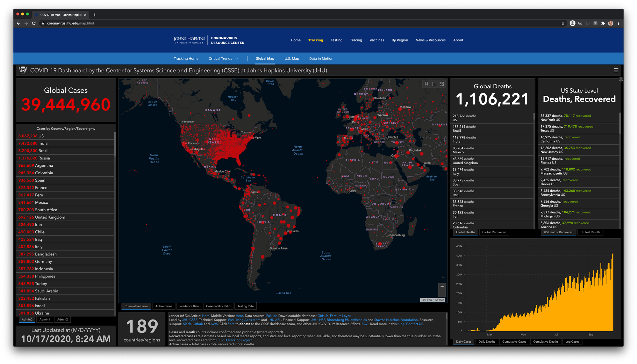Reload the browser page
The height and width of the screenshot is (364, 637).
point(34,23)
